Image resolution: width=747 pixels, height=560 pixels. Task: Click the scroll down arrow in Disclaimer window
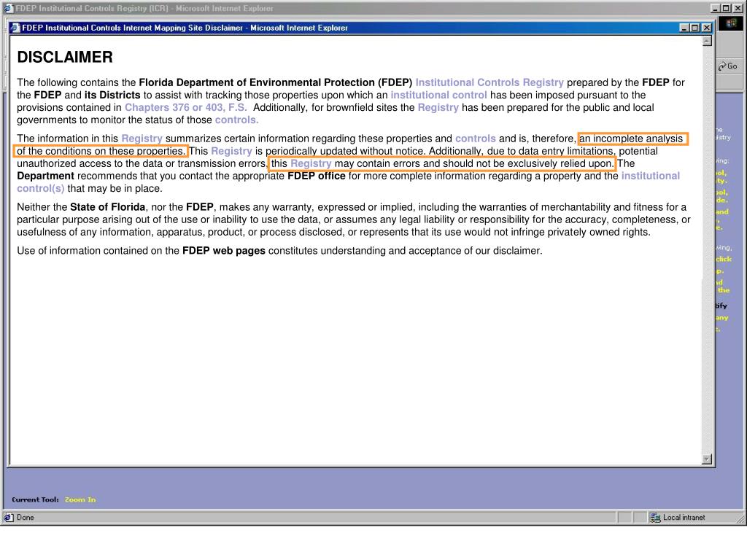click(707, 459)
